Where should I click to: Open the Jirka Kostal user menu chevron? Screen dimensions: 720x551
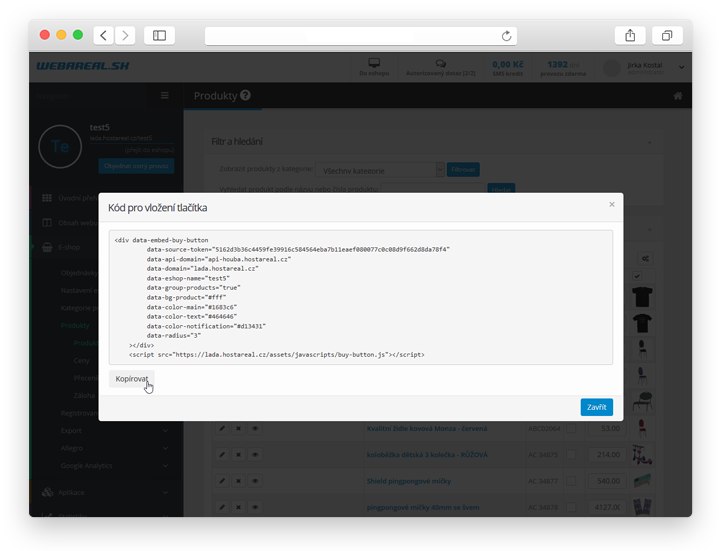(681, 67)
